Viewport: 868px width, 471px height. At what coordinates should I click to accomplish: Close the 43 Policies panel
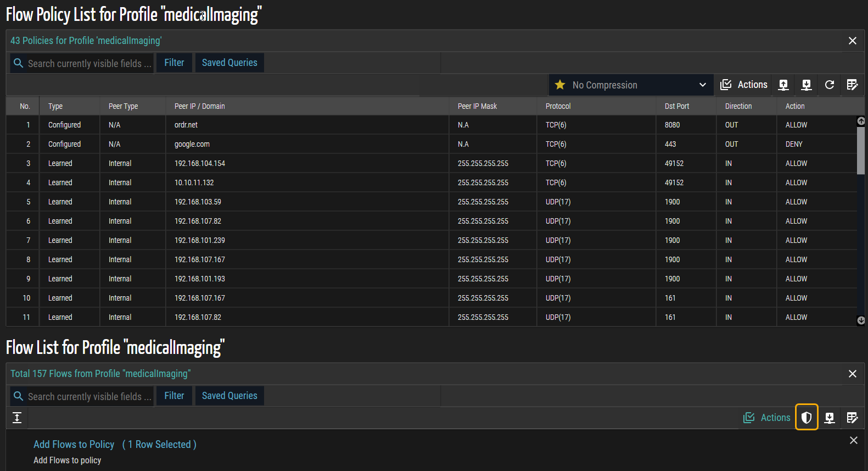(x=852, y=41)
